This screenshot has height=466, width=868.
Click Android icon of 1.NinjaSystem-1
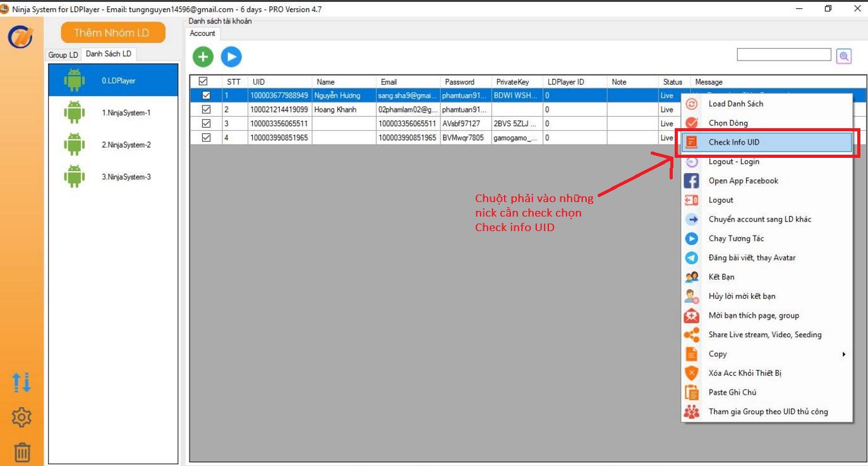pos(75,112)
